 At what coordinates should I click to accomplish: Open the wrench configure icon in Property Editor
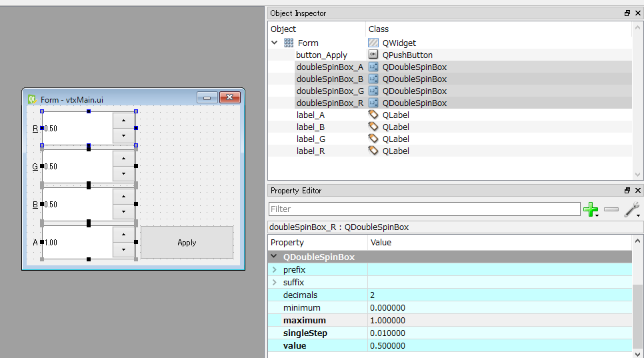click(632, 210)
